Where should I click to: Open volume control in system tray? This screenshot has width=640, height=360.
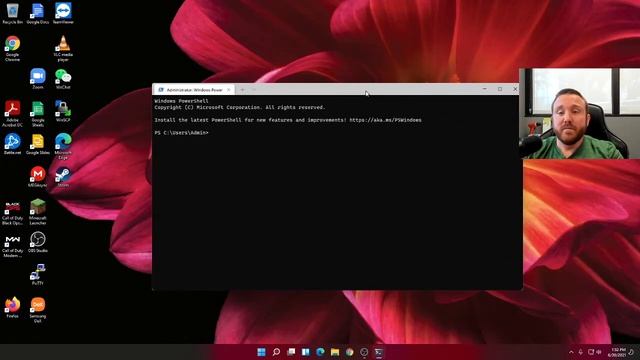click(599, 352)
